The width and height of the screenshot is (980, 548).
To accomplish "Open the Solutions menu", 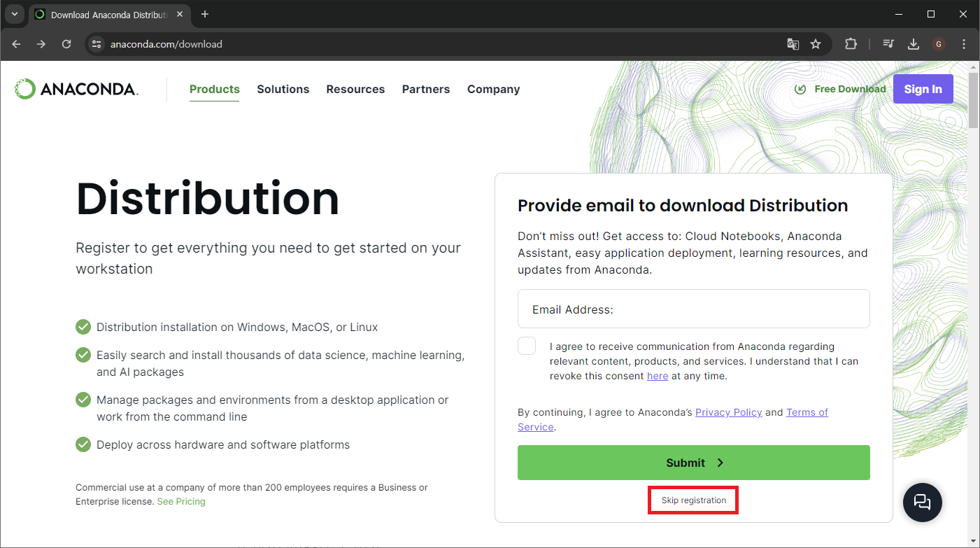I will point(283,89).
